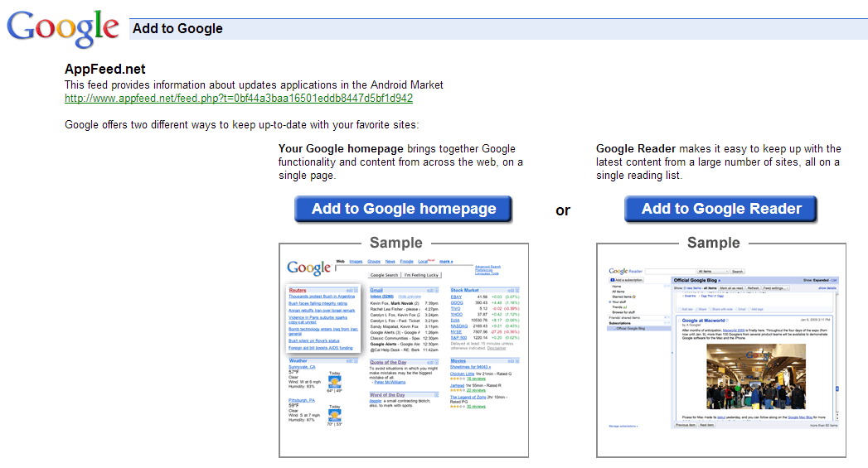Viewport: 868px width, 468px height.
Task: Click the Google Search button in the sample
Action: [384, 275]
